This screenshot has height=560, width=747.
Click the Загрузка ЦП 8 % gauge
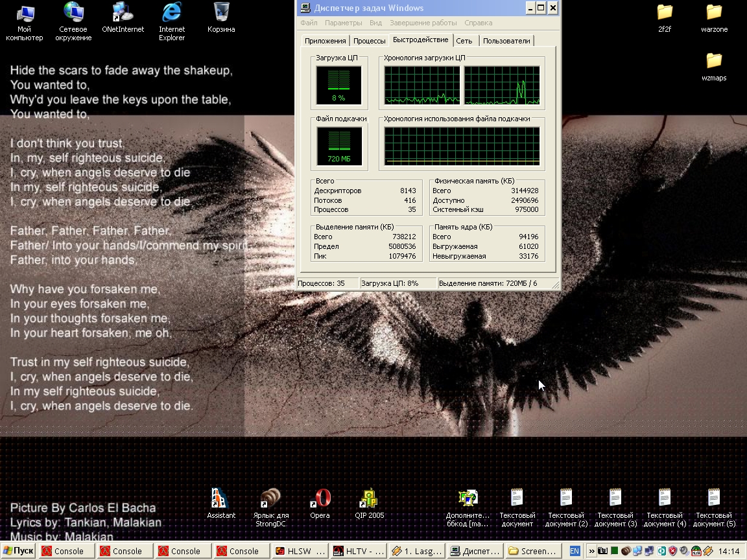point(338,86)
